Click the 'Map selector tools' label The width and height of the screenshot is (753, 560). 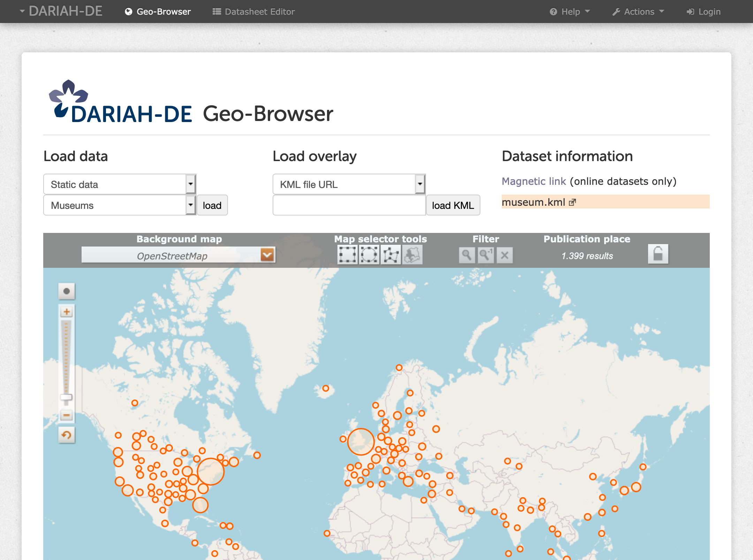(x=380, y=239)
